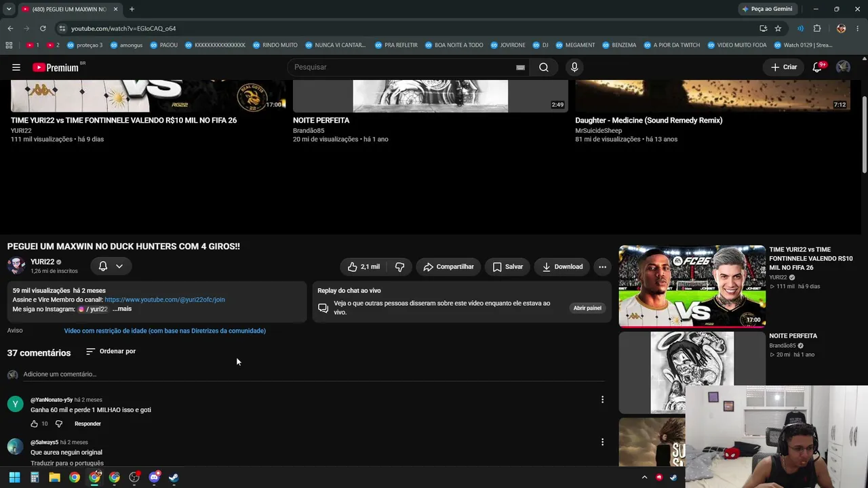The width and height of the screenshot is (868, 488).
Task: Reply to @YanNonato-y5y's comment
Action: click(87, 424)
